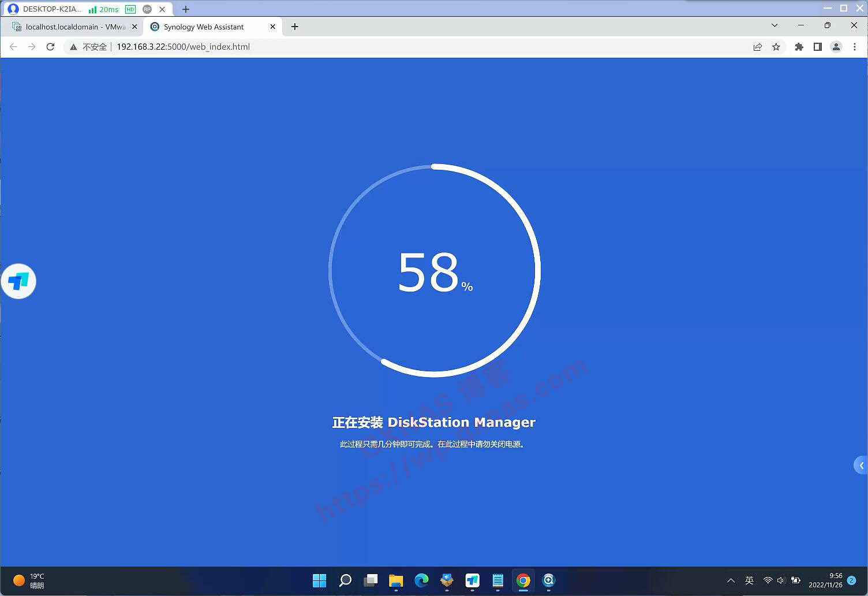The image size is (868, 596).
Task: Toggle the English input language indicator
Action: [x=749, y=580]
